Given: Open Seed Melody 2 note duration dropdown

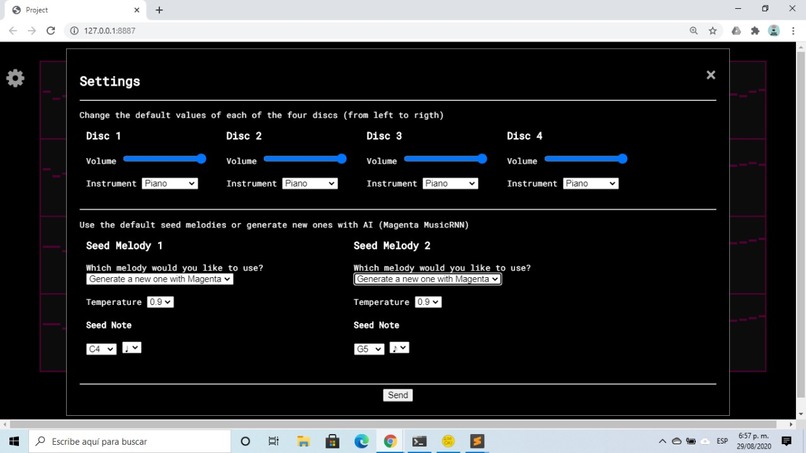Looking at the screenshot, I should point(399,348).
